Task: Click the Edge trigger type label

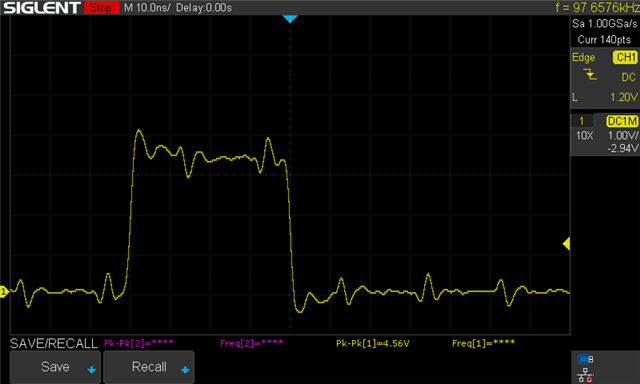Action: 583,58
